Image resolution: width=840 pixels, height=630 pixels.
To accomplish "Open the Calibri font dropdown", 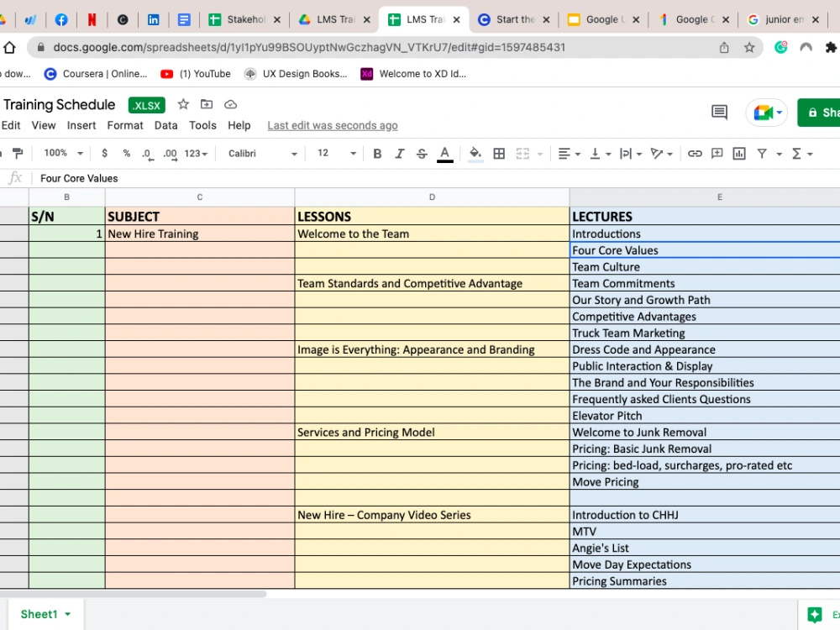I will (262, 154).
